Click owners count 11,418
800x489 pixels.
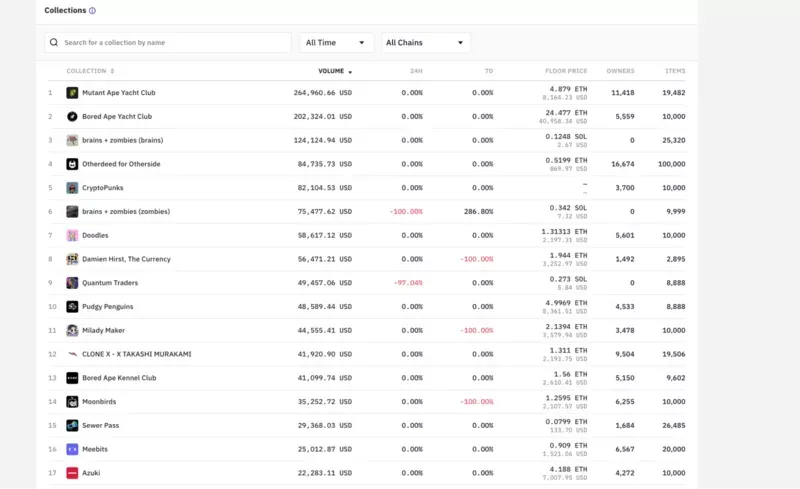pos(623,93)
